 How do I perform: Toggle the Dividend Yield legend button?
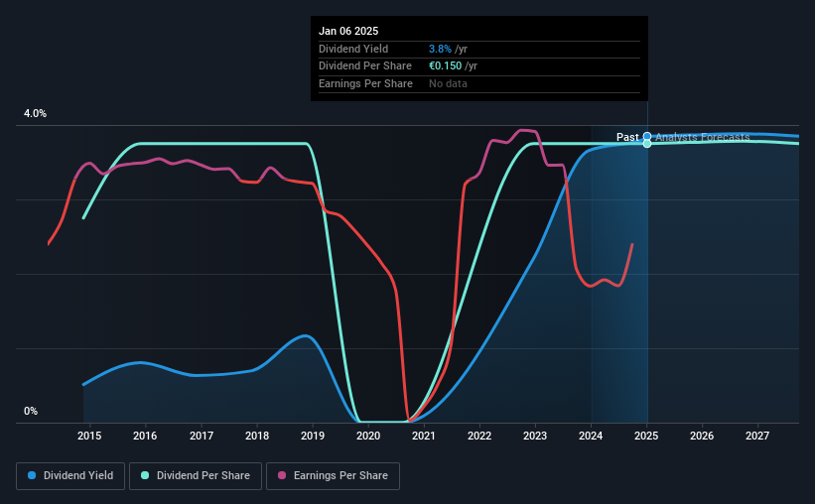(x=70, y=476)
